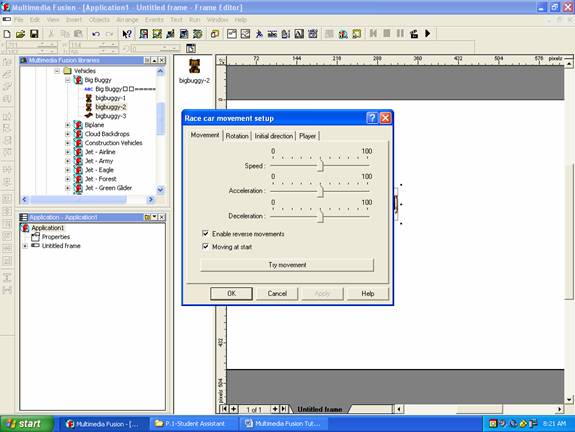Click libraries horizontal scroll right arrow

tap(151, 199)
